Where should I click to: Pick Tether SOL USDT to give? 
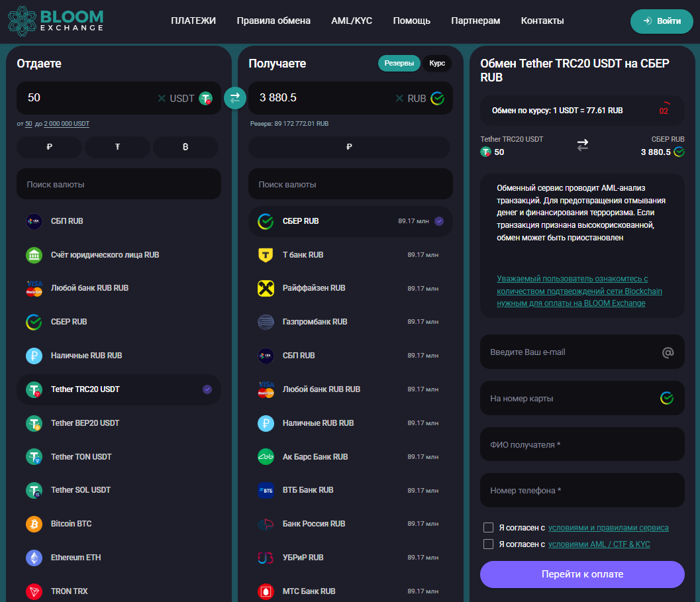point(119,490)
